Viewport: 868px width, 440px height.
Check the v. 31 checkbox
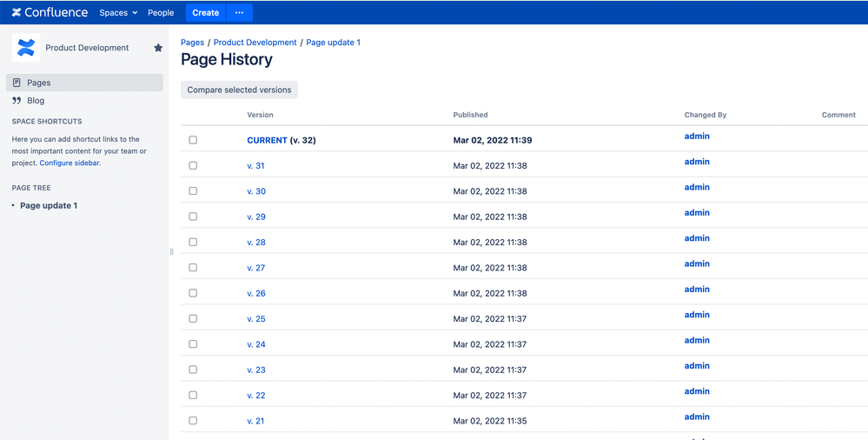pyautogui.click(x=193, y=166)
